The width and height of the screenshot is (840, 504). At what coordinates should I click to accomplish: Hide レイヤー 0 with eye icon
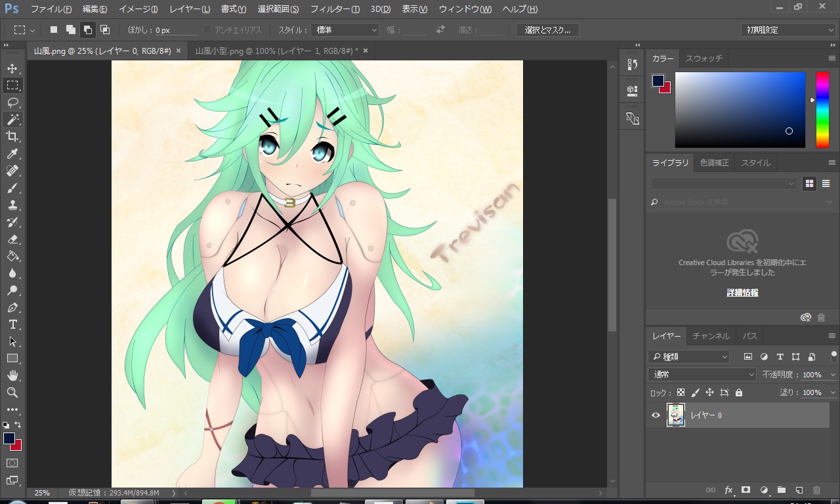click(x=656, y=415)
